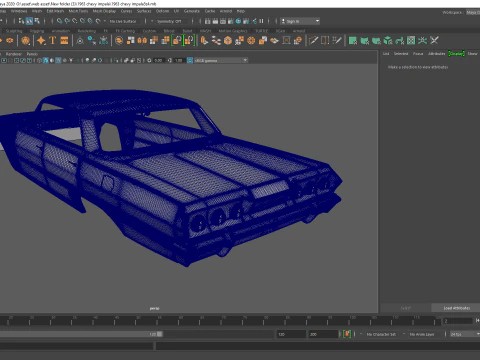The image size is (480, 360).
Task: Open the Attribute Editor Display menu
Action: tap(456, 53)
